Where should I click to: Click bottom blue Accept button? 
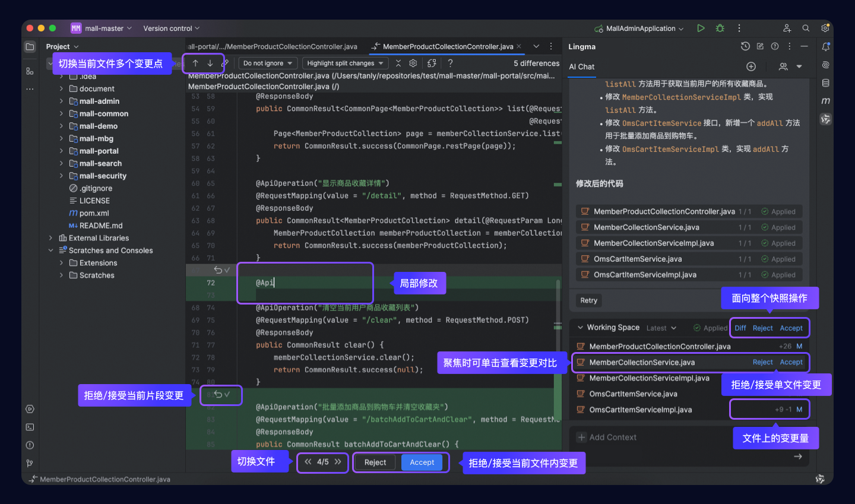422,462
